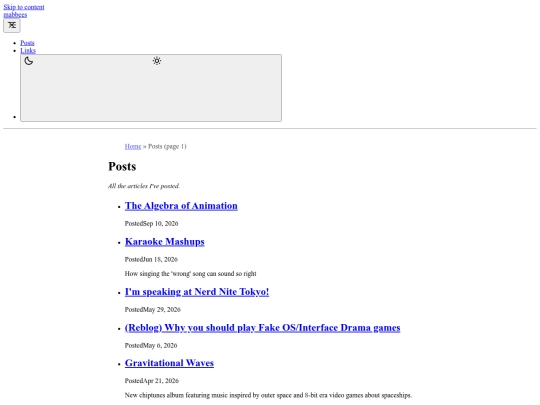Select date 'Jun 18, 2026'
The height and width of the screenshot is (405, 540).
pos(160,259)
